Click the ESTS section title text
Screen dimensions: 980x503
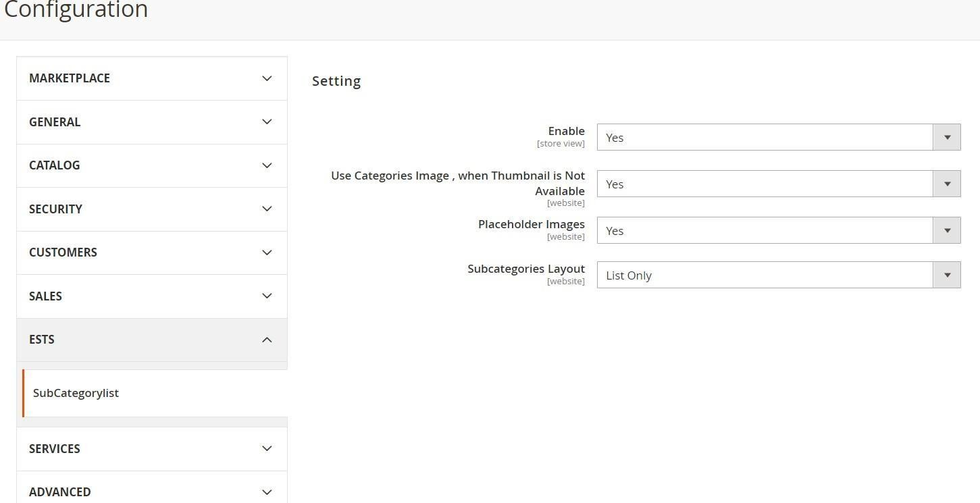42,340
